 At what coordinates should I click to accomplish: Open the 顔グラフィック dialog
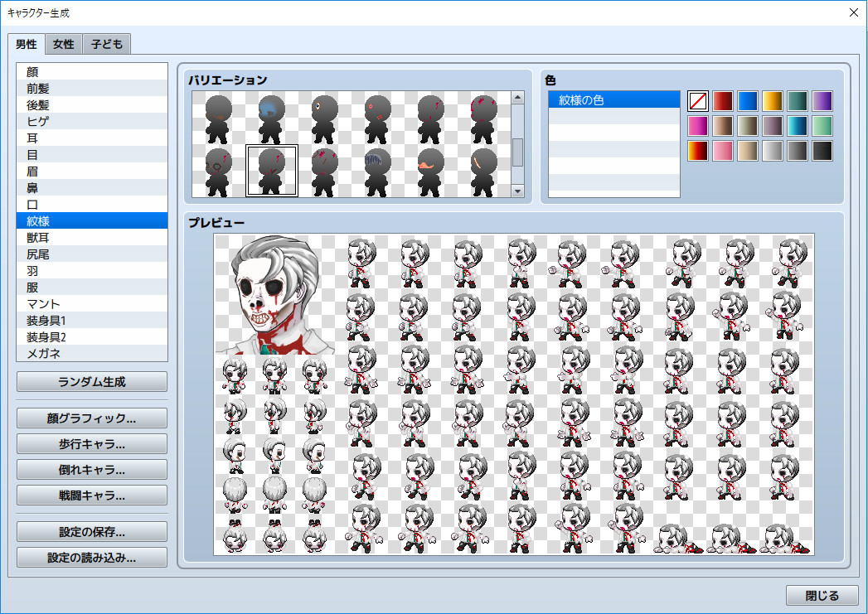click(91, 418)
